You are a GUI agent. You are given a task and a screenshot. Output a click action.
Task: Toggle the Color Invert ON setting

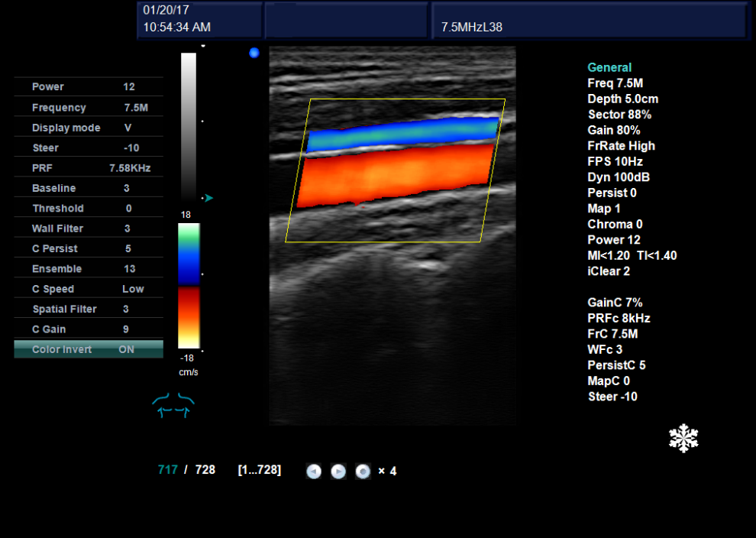tap(89, 349)
